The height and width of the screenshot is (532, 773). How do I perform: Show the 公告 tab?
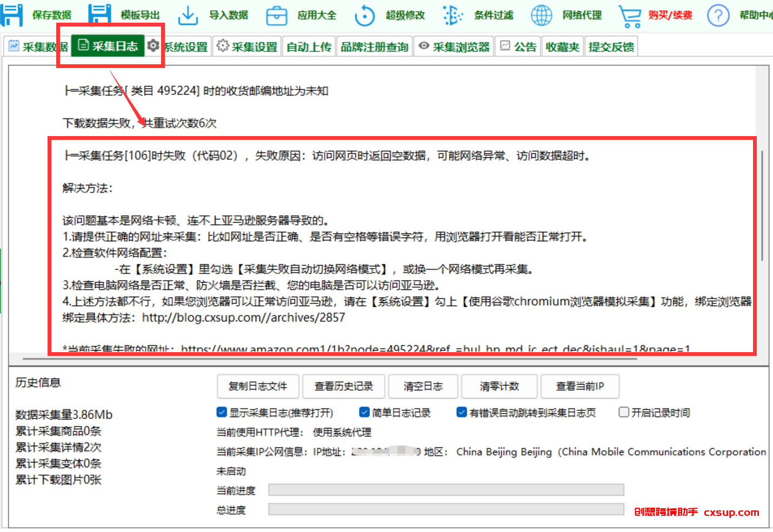518,47
